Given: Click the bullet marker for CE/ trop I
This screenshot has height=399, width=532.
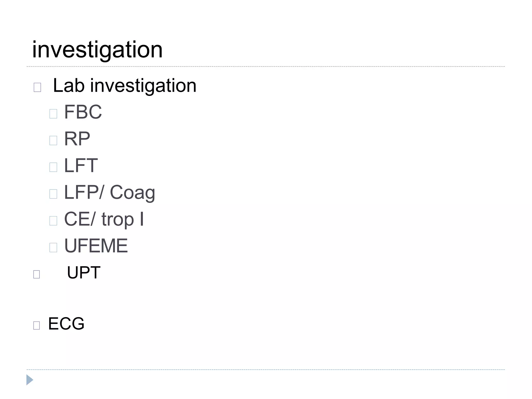Looking at the screenshot, I should point(53,221).
